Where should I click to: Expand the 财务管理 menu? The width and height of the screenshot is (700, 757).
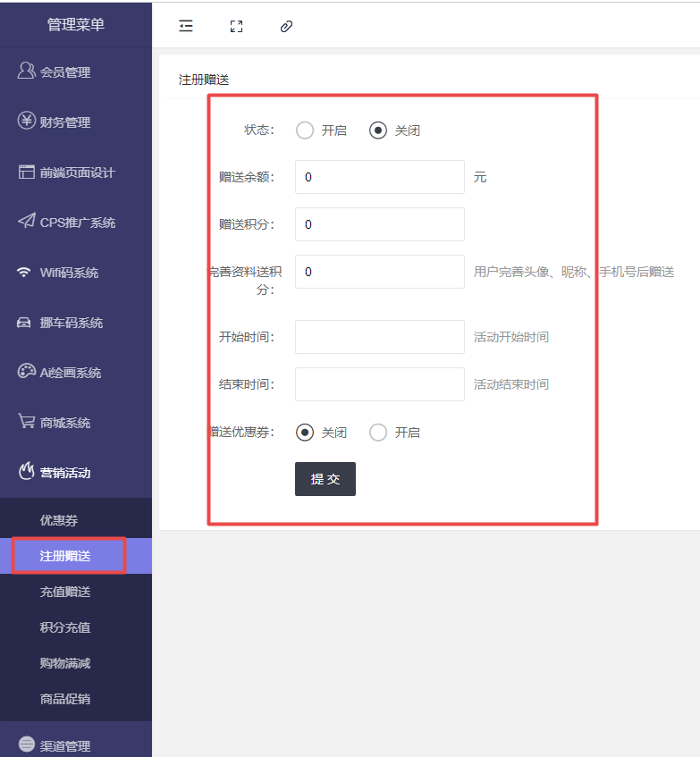pyautogui.click(x=76, y=122)
